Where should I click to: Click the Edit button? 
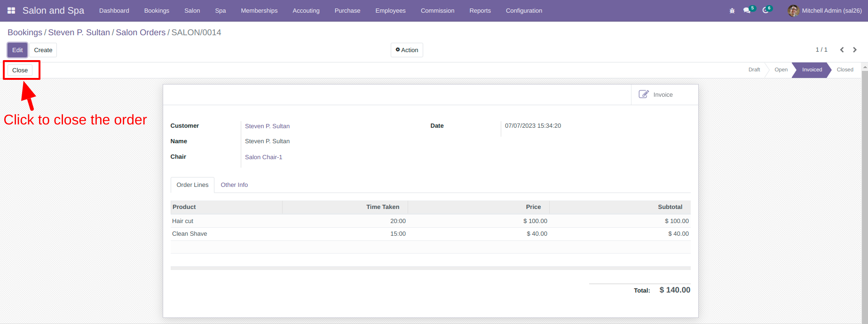[17, 50]
